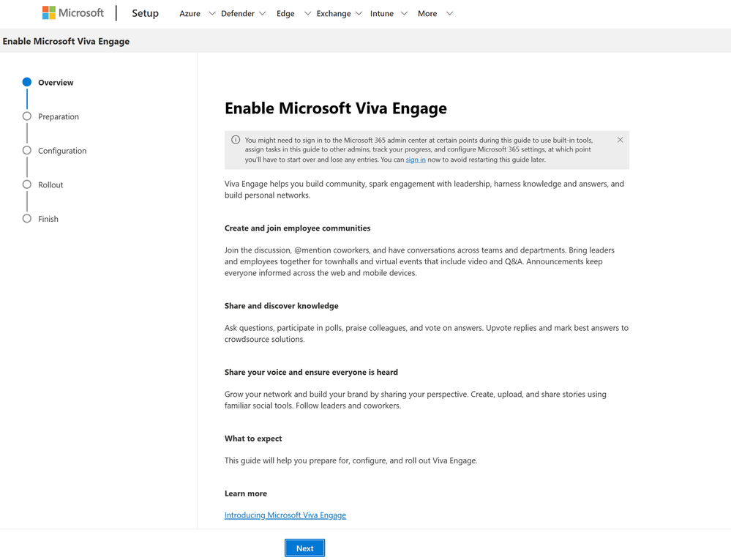Select the Preparation step circle
731x560 pixels.
pyautogui.click(x=27, y=116)
